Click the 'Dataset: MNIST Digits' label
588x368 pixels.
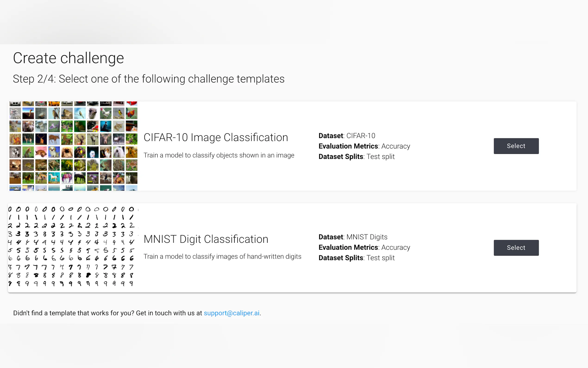pyautogui.click(x=353, y=237)
